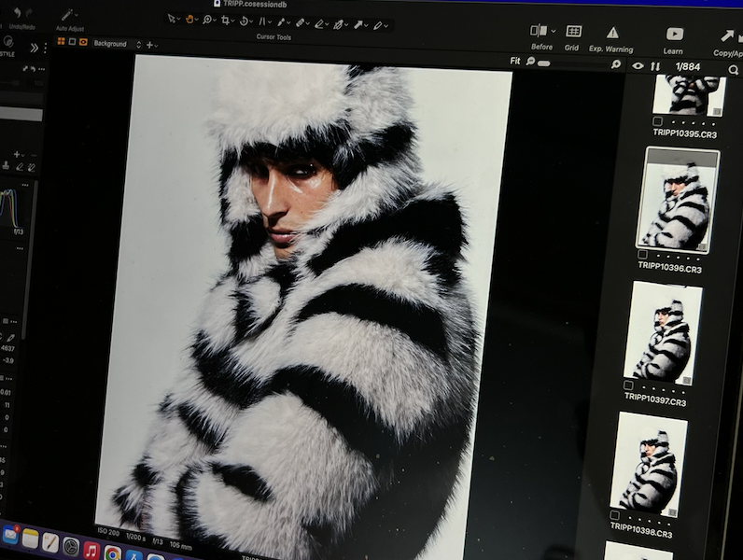
Task: Open Pages from the Dock
Action: [50, 543]
